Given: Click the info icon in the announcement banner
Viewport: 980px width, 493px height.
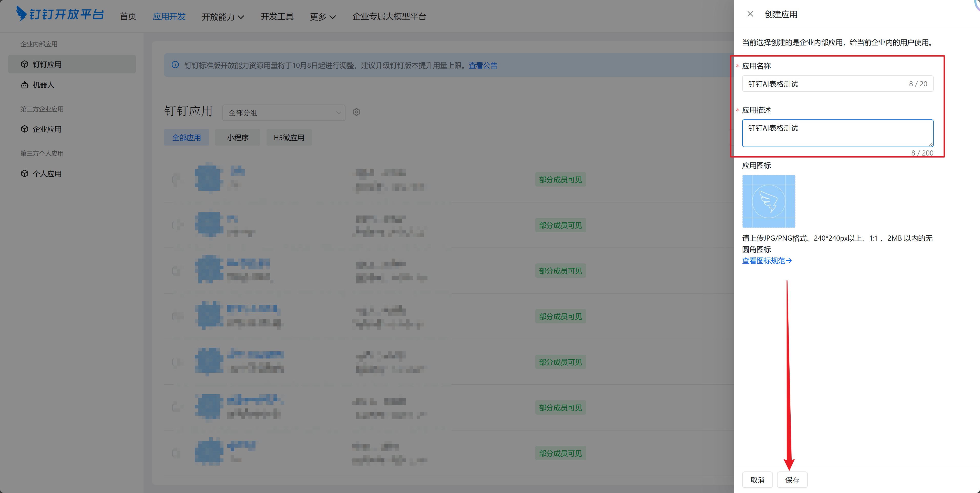Looking at the screenshot, I should point(175,65).
